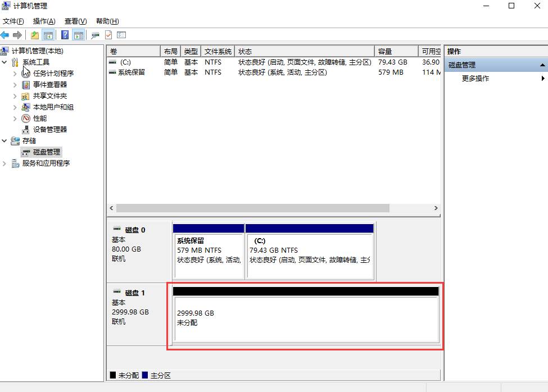Expand the 任务计划程序 node
The height and width of the screenshot is (392, 548).
pos(15,74)
